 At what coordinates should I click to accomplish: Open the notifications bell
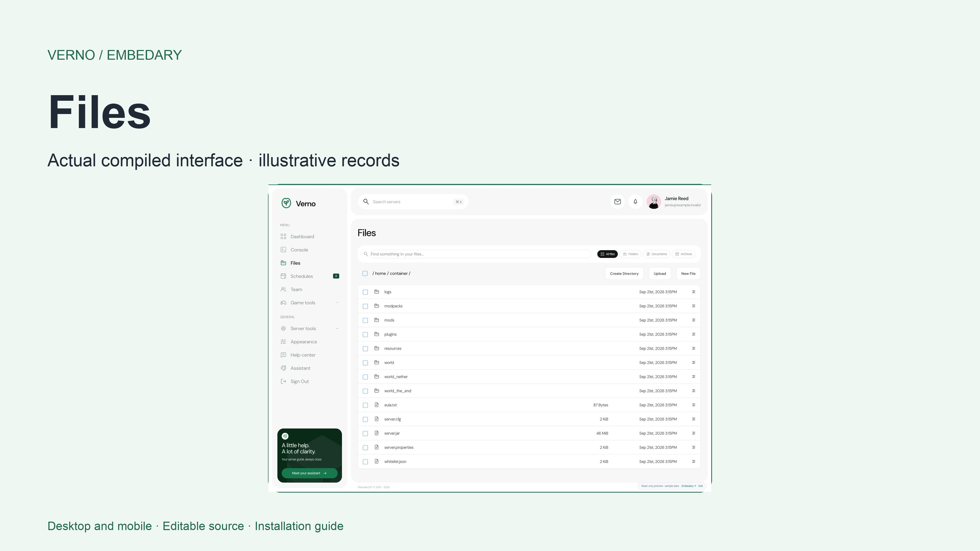click(x=635, y=202)
